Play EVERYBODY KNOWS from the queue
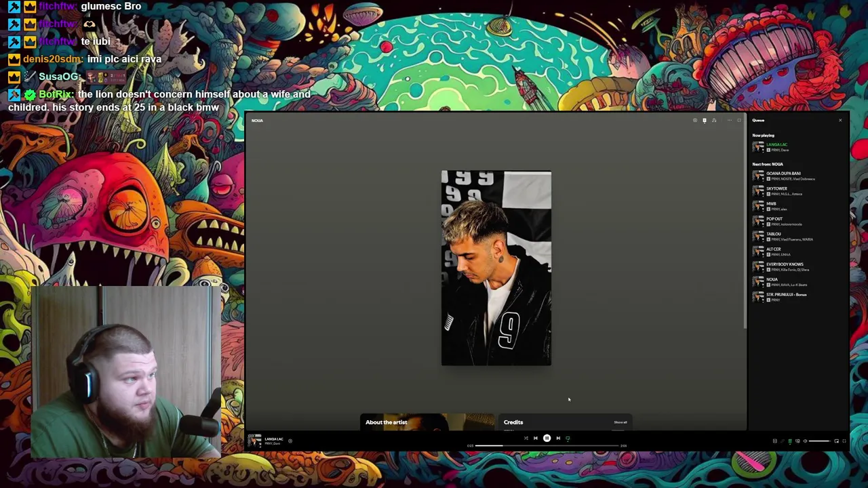Screen dimensions: 868x488 tap(797, 266)
